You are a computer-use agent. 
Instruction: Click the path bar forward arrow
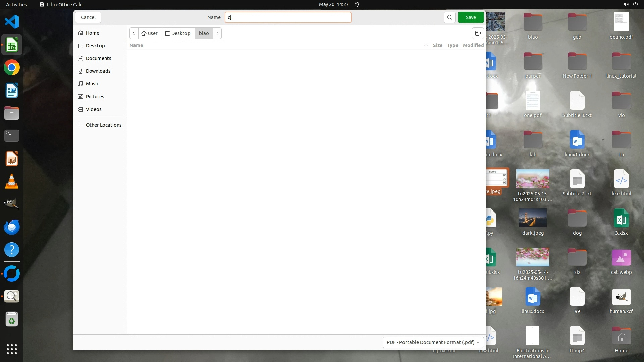(x=217, y=33)
